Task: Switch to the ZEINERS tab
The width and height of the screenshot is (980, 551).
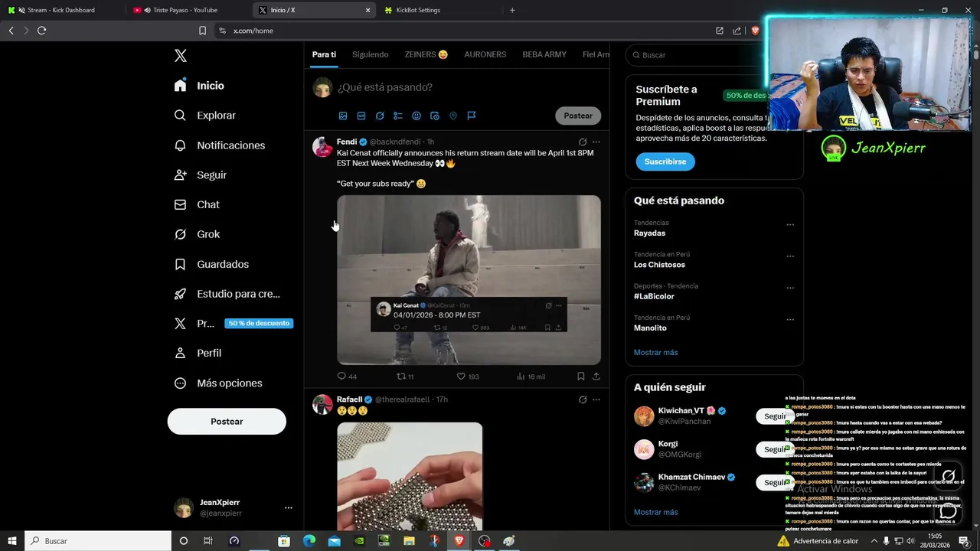Action: point(426,54)
